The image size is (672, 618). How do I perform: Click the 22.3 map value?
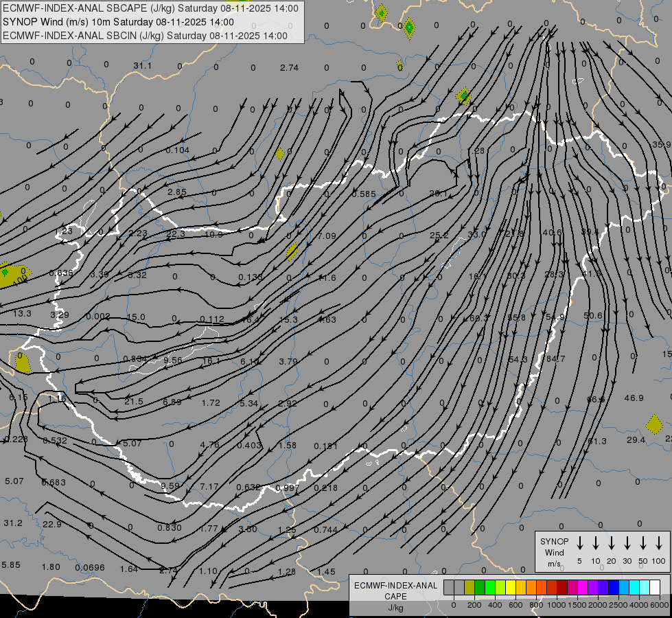[175, 233]
